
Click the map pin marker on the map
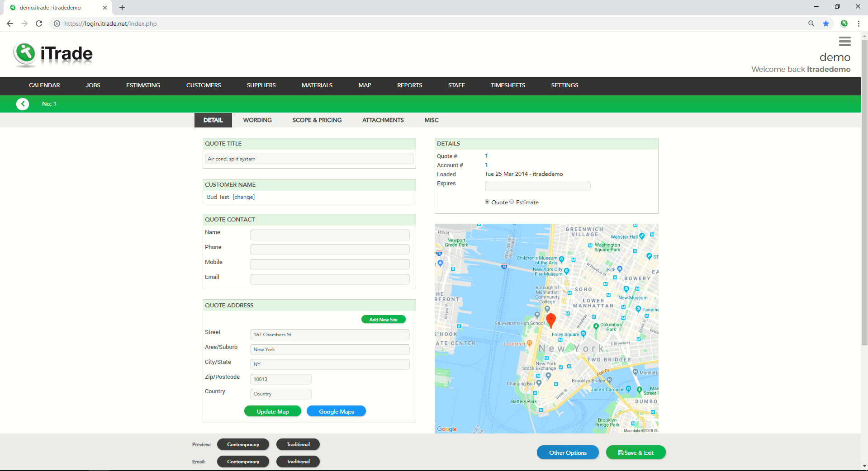click(x=550, y=321)
